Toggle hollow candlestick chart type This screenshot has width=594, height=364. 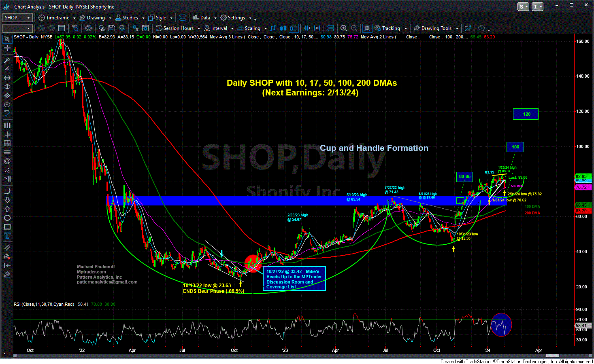[294, 28]
